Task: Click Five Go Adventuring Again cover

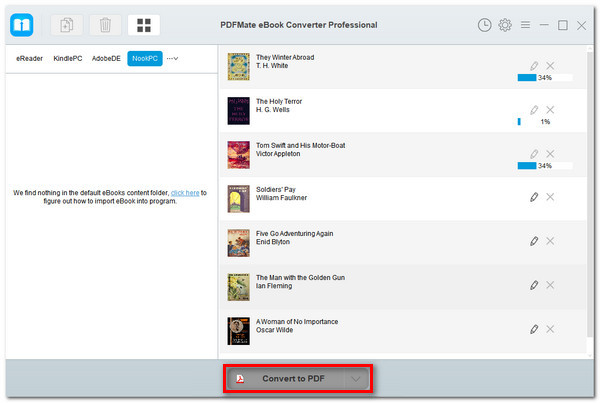Action: click(x=238, y=243)
